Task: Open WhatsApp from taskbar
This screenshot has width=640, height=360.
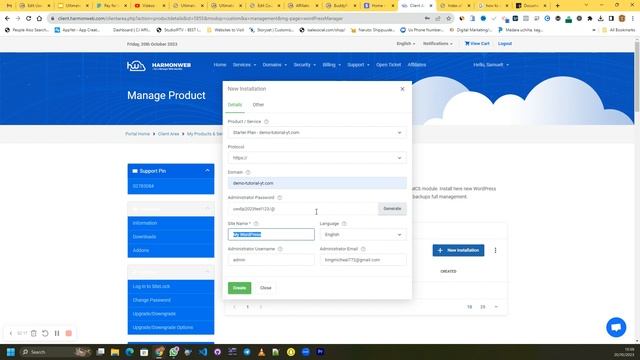Action: [x=173, y=352]
